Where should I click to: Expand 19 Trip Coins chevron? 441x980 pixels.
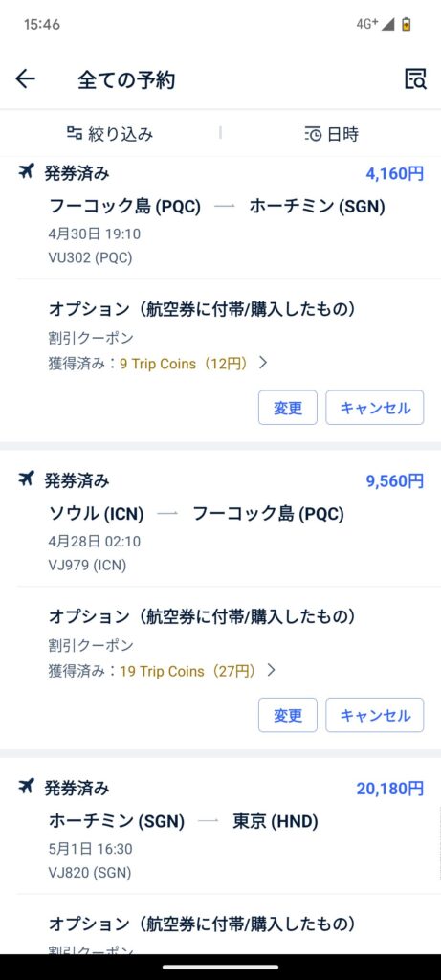tap(271, 670)
